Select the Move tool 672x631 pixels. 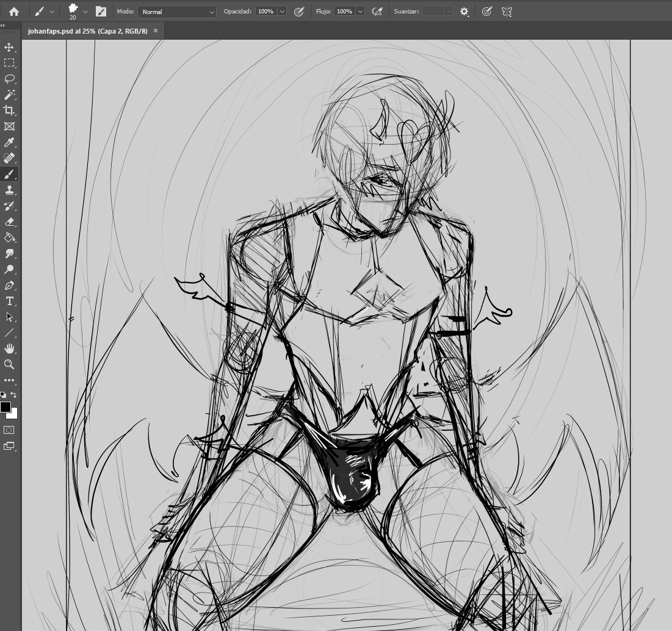(9, 47)
